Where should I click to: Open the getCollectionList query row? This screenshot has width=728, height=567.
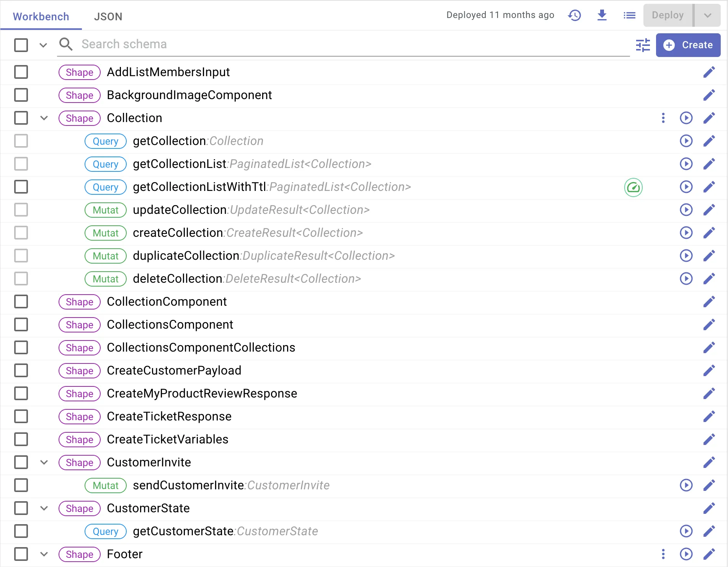click(x=252, y=164)
